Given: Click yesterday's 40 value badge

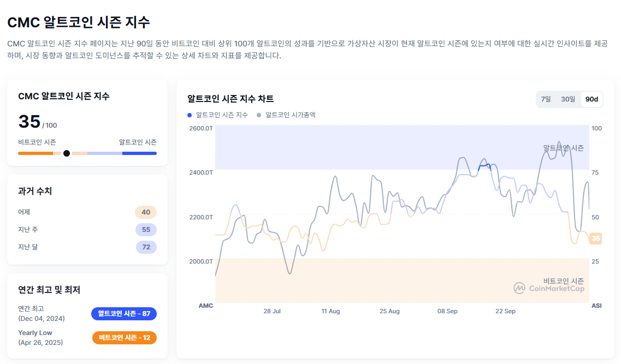Looking at the screenshot, I should [x=146, y=212].
